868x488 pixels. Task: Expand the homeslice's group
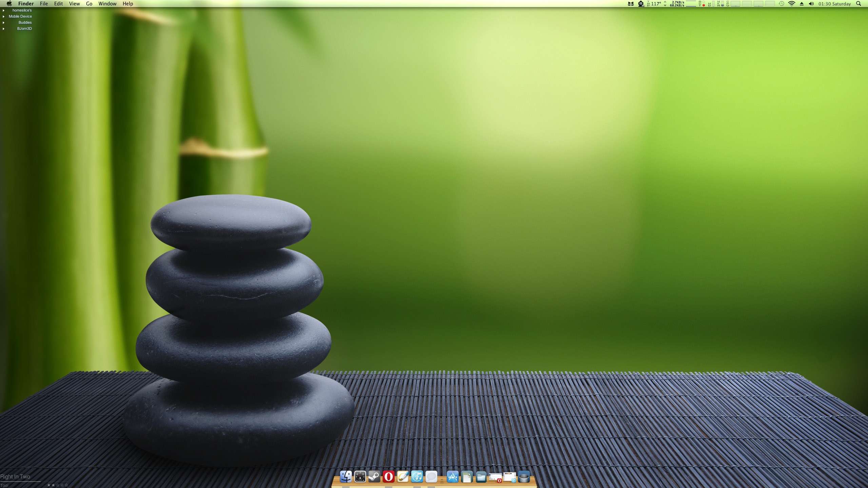tap(3, 11)
